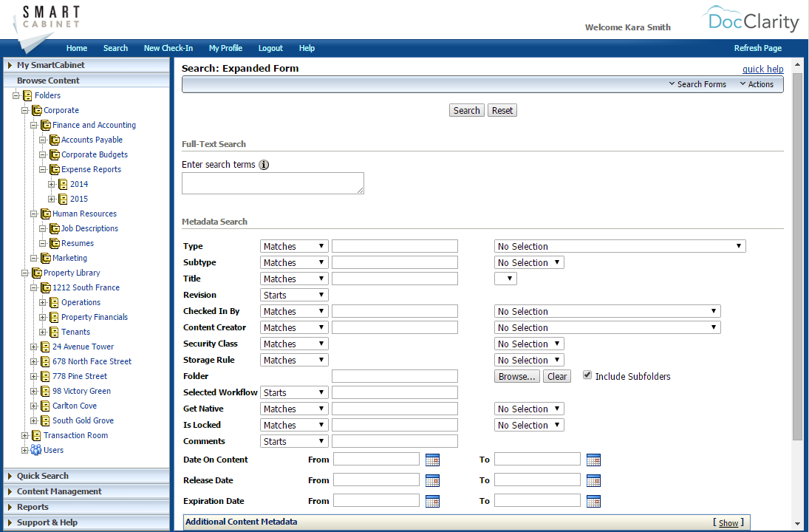This screenshot has width=809, height=532.
Task: Open the calendar picker for Release Date From
Action: [x=432, y=480]
